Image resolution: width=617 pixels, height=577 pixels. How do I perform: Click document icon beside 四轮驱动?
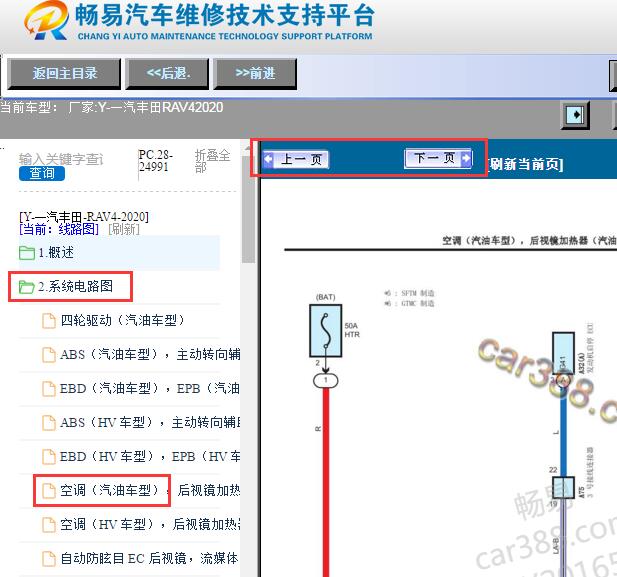49,321
